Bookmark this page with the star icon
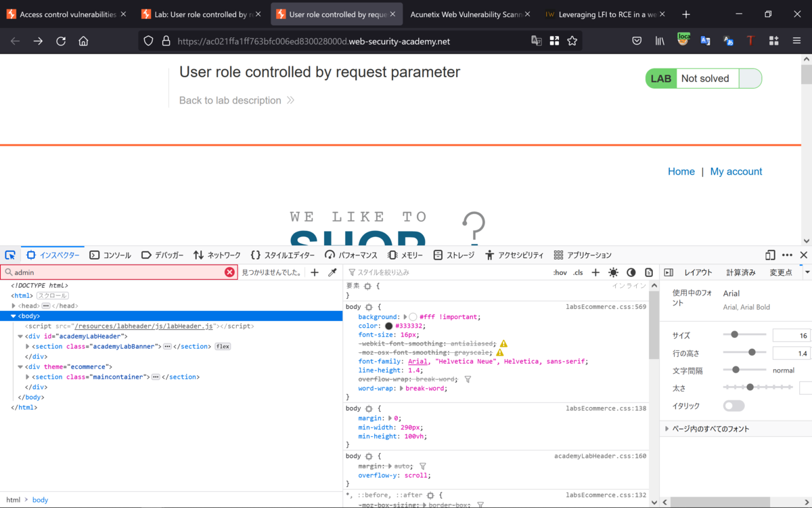Image resolution: width=812 pixels, height=508 pixels. (x=572, y=41)
